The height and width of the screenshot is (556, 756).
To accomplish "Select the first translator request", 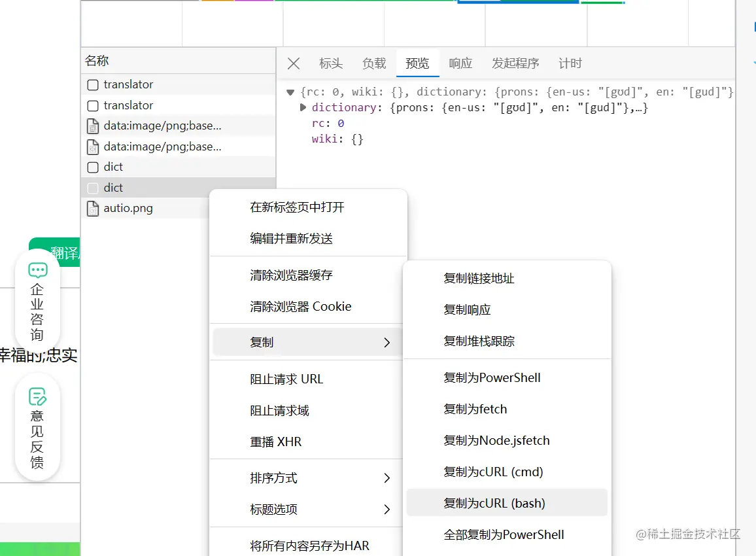I will 179,84.
